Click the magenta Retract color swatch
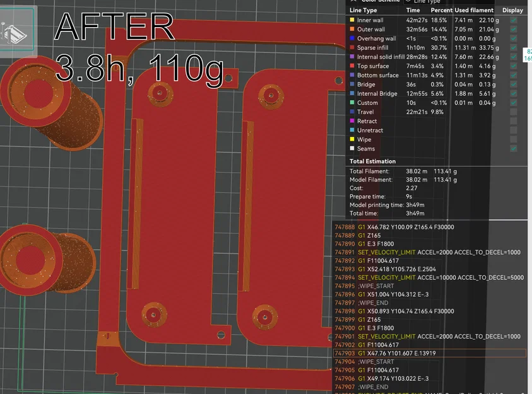Screen dimensions: 532x394 352,120
